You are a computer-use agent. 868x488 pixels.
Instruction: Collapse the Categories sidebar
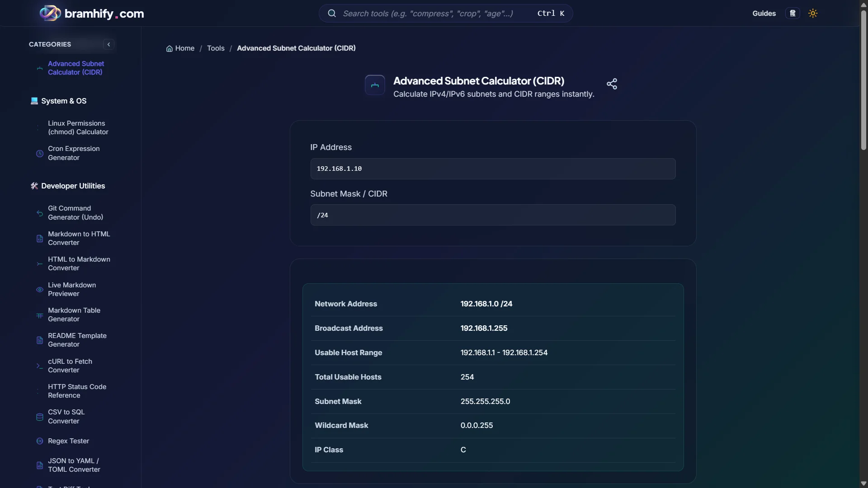(x=108, y=44)
